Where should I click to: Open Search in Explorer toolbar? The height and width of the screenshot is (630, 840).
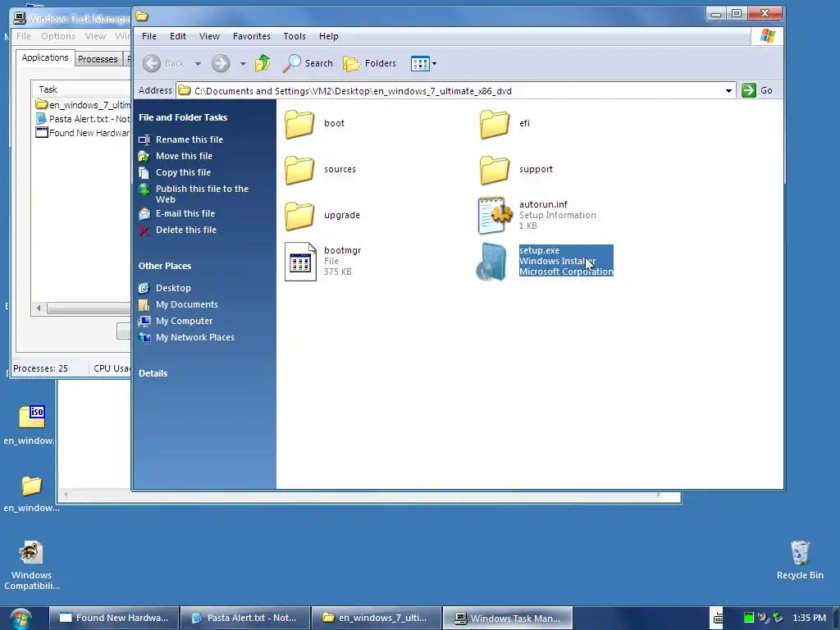308,63
